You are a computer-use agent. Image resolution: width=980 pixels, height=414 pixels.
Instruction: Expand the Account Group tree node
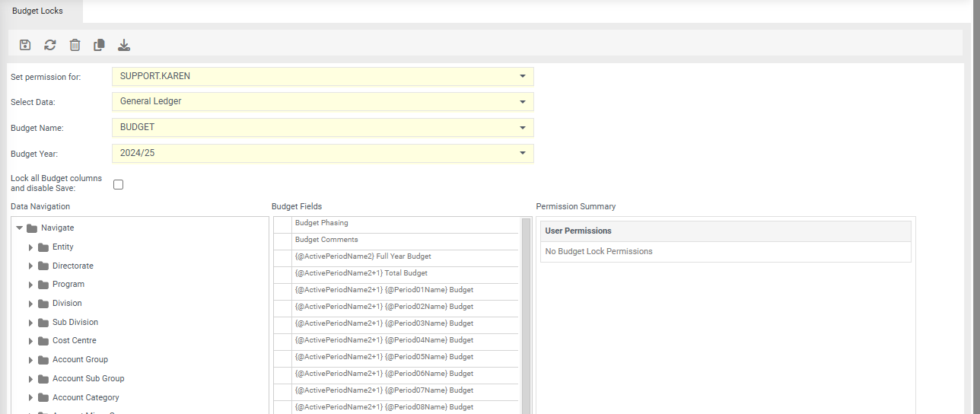click(31, 359)
